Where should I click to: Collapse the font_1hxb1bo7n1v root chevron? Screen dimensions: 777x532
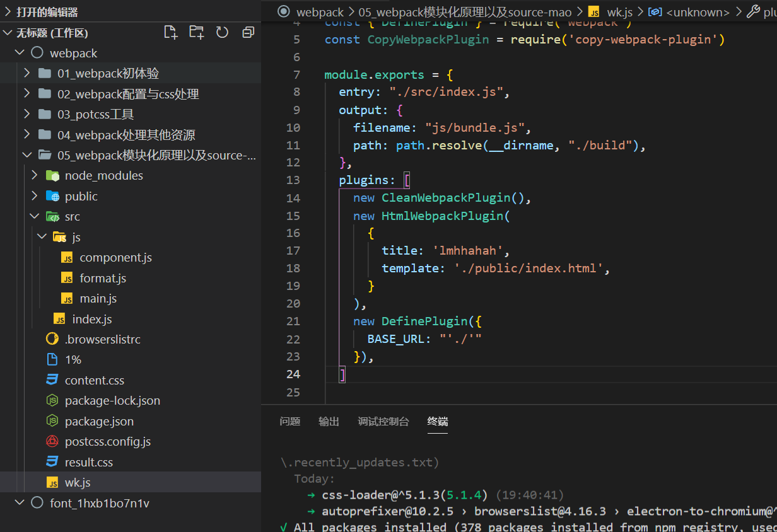(x=19, y=502)
